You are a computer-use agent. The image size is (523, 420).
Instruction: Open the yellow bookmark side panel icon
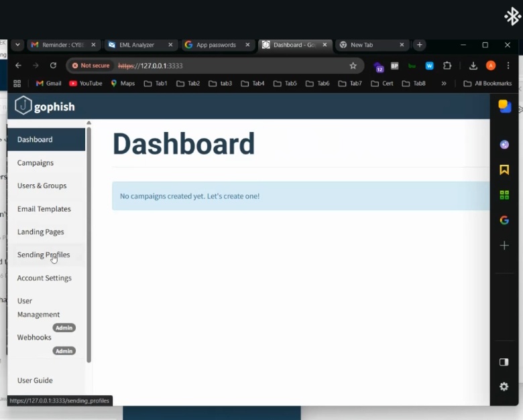coord(504,169)
